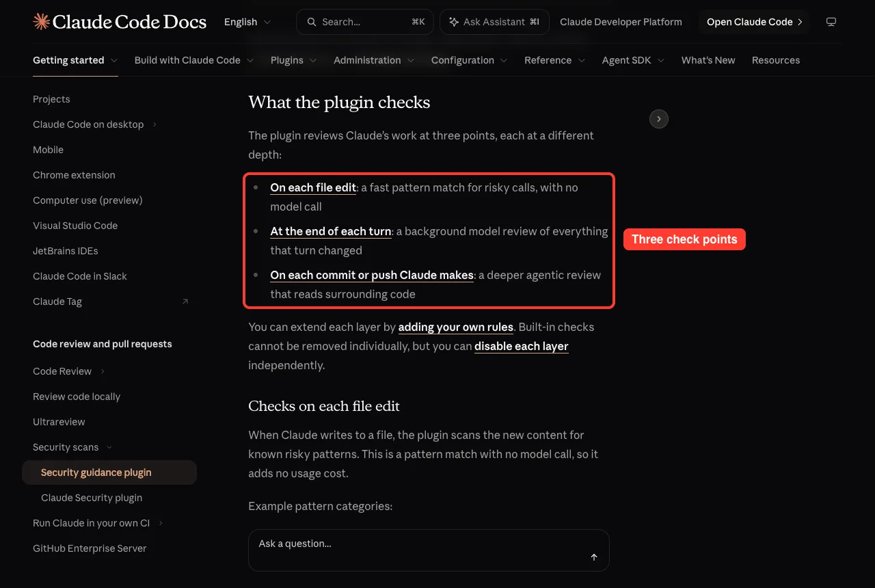
Task: Open GitHub Enterprise Server sidebar page
Action: click(x=90, y=548)
